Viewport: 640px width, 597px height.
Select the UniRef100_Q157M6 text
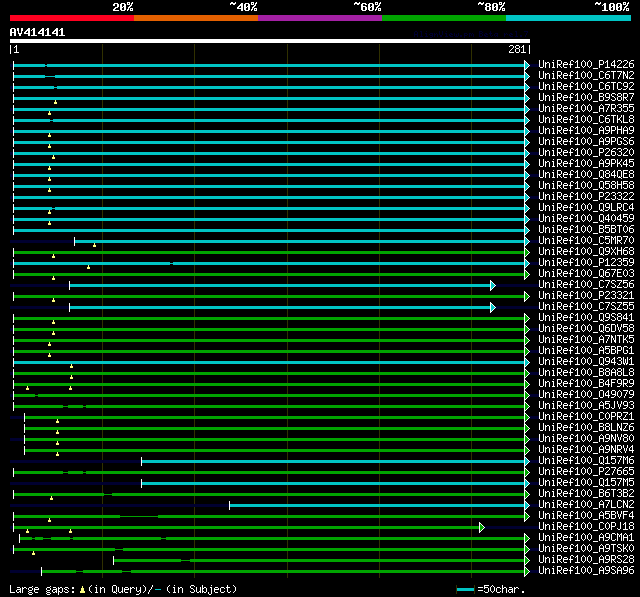pyautogui.click(x=586, y=461)
